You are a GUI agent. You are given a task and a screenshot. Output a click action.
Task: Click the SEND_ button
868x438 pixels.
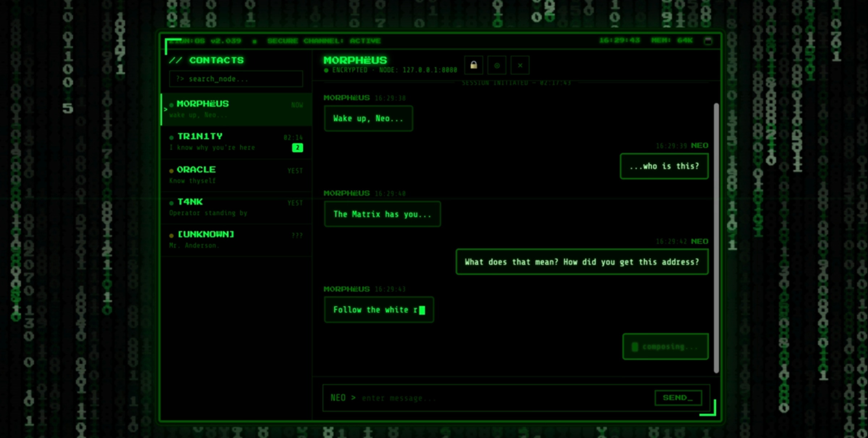click(x=678, y=398)
